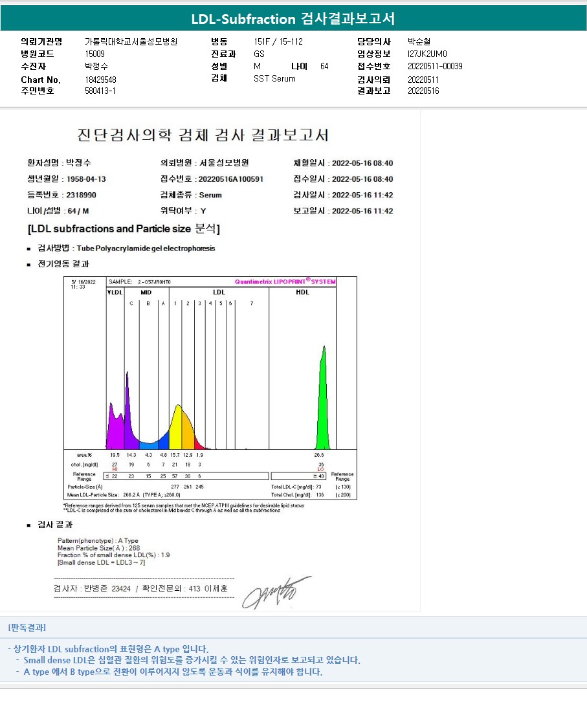Click result report date "20220516"

tap(423, 91)
